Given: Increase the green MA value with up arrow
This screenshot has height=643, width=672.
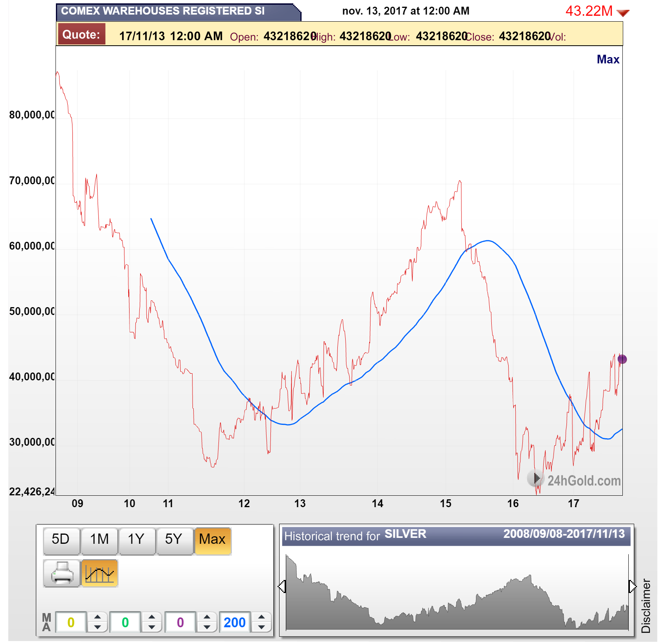Looking at the screenshot, I should pos(152,617).
